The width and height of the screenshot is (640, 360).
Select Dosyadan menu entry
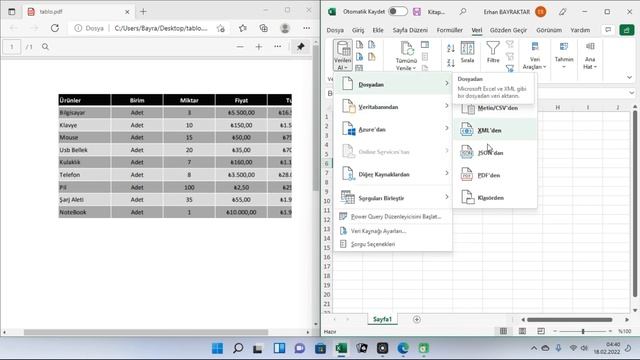(x=393, y=84)
